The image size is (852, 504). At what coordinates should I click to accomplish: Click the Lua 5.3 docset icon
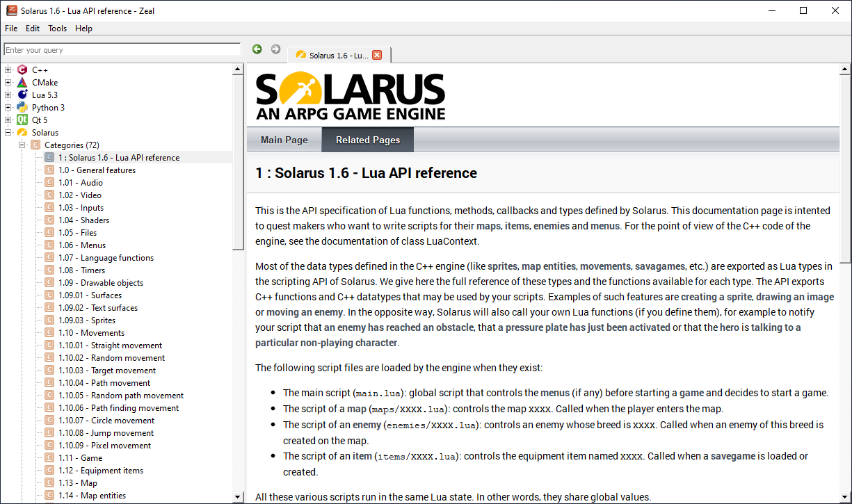(x=22, y=95)
